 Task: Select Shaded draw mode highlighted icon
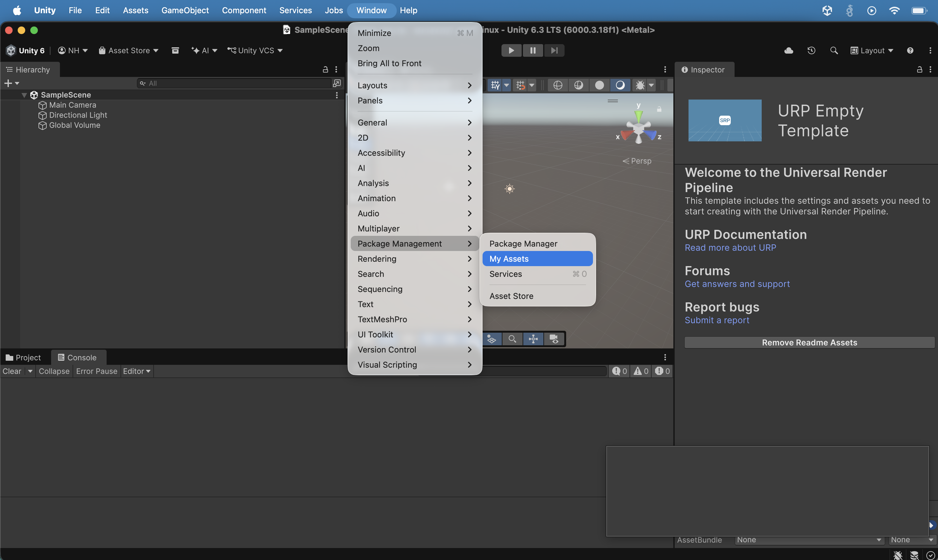click(x=620, y=85)
